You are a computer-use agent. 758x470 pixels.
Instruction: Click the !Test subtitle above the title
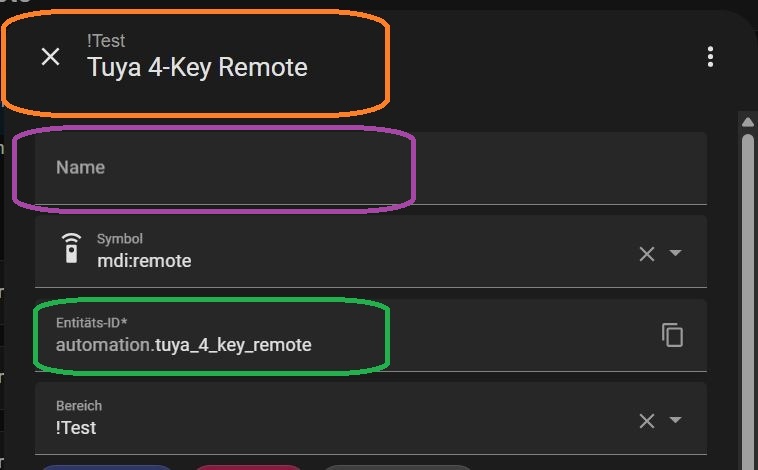tap(106, 41)
